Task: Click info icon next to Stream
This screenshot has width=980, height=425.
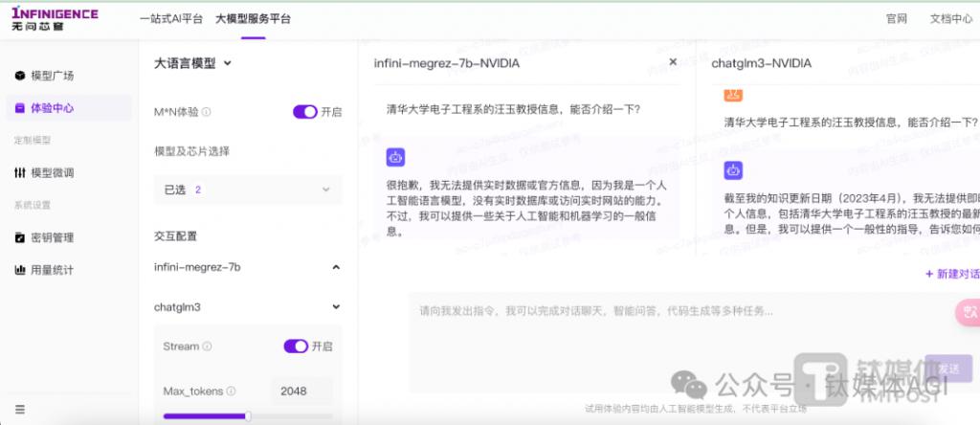Action: tap(207, 347)
